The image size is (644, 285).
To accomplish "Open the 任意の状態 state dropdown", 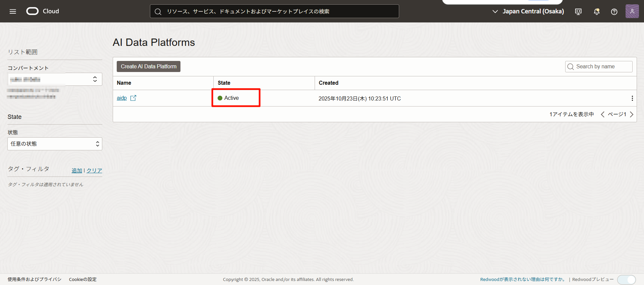I will tap(55, 144).
